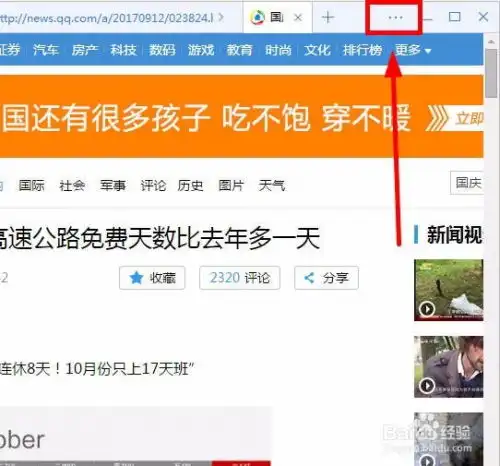500x466 pixels.
Task: Open a new tab with plus icon
Action: [328, 17]
